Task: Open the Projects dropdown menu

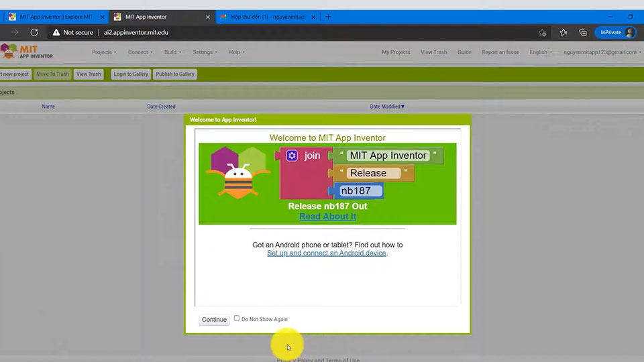Action: click(104, 52)
